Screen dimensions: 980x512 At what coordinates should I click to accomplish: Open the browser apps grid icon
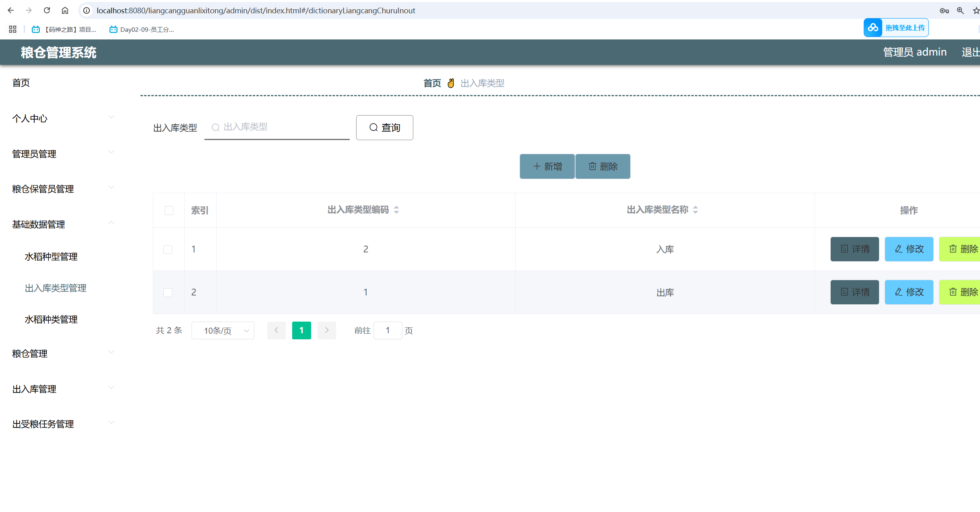tap(12, 29)
